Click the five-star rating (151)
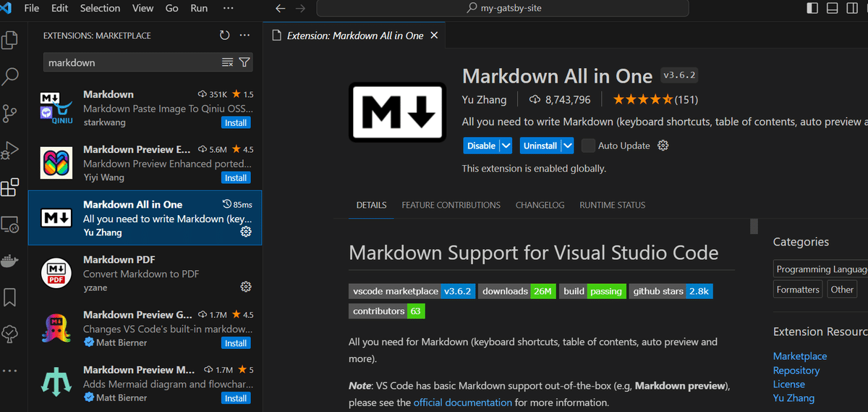This screenshot has height=412, width=868. click(655, 100)
